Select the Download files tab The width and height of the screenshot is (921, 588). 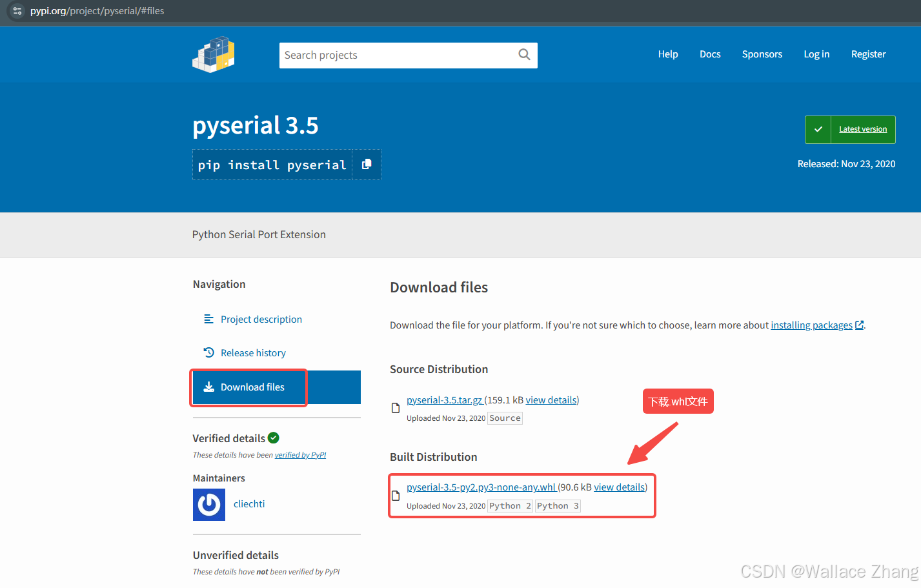tap(276, 387)
